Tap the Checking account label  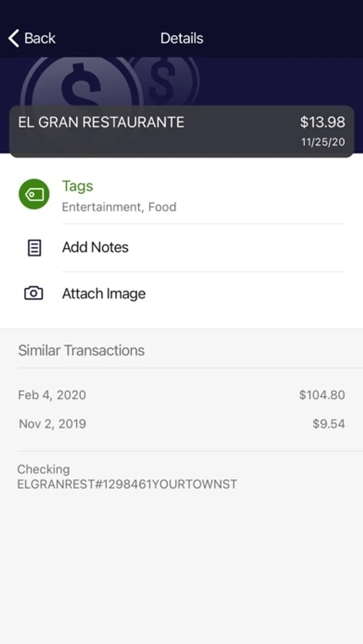[x=44, y=469]
